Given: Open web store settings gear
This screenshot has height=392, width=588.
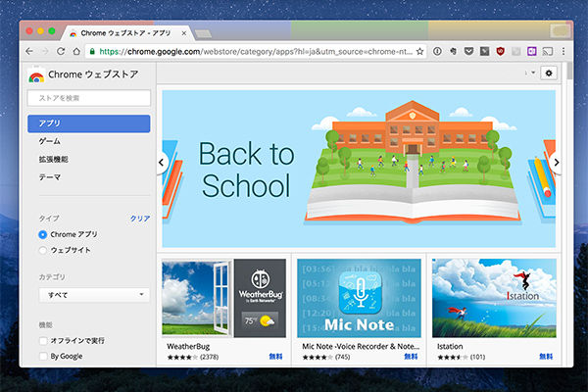Looking at the screenshot, I should (549, 73).
